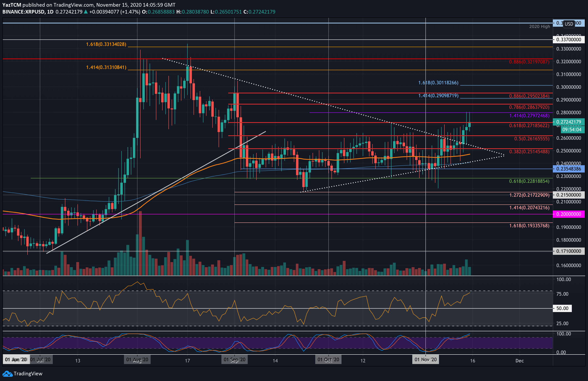Screen dimensions: 588x381
Task: Click the 0.886(0.32197087) red label
Action: pos(529,62)
